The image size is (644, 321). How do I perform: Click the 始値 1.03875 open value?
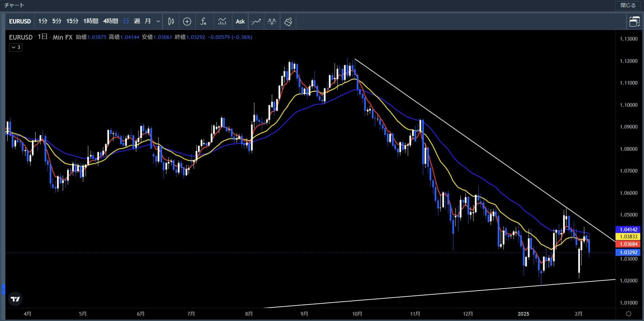coord(91,37)
